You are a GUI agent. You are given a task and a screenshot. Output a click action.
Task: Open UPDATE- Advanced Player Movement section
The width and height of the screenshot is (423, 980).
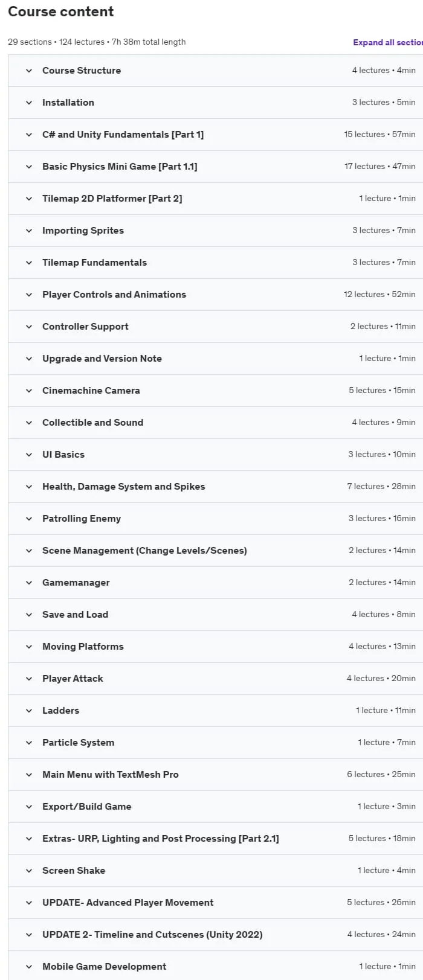215,903
